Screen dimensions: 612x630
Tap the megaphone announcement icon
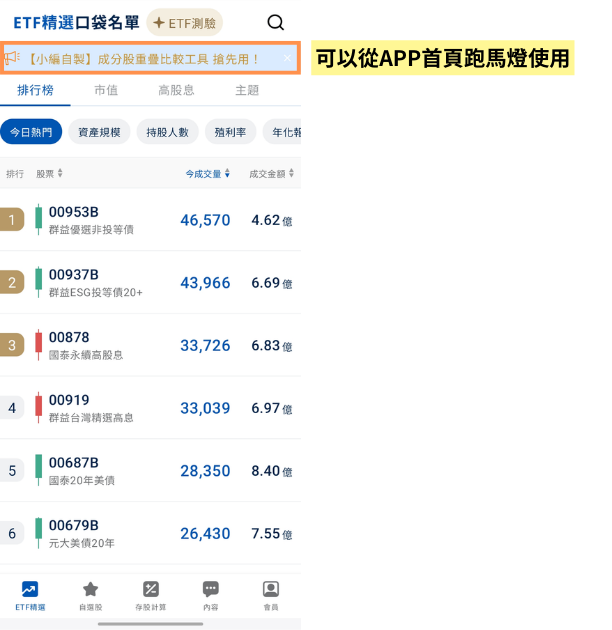[x=12, y=58]
